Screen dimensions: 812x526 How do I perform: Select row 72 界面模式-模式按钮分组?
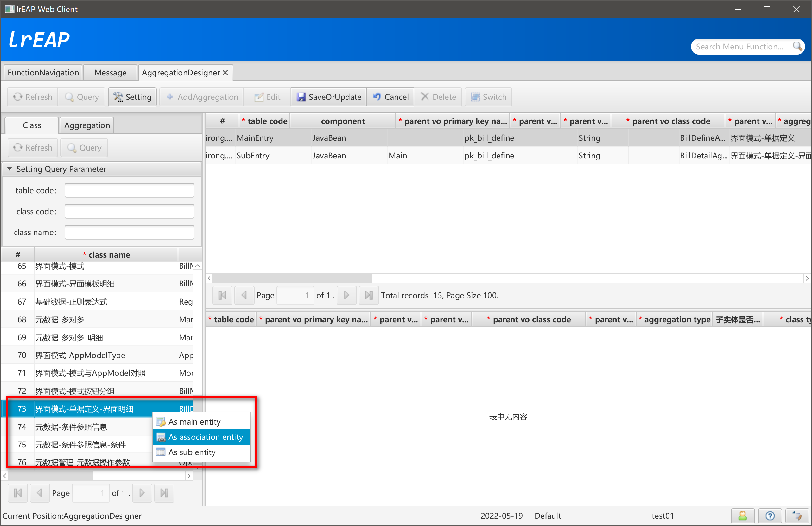coord(97,391)
